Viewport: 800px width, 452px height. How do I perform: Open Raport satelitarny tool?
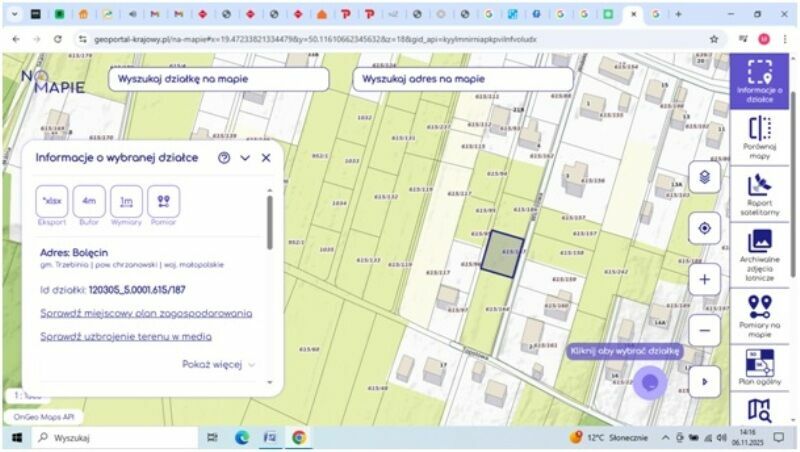(760, 193)
